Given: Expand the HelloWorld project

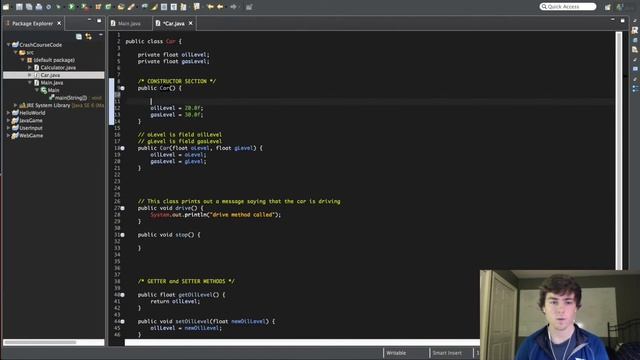Looking at the screenshot, I should tap(9, 113).
